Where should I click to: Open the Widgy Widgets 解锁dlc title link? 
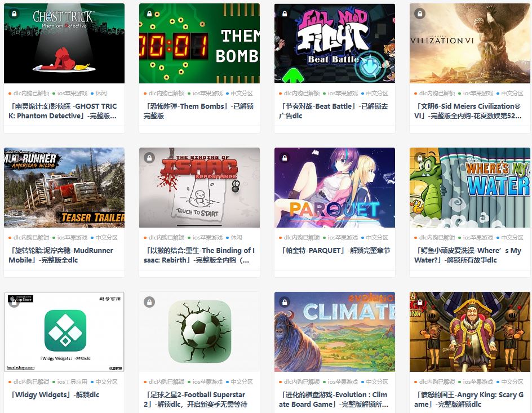pos(55,395)
